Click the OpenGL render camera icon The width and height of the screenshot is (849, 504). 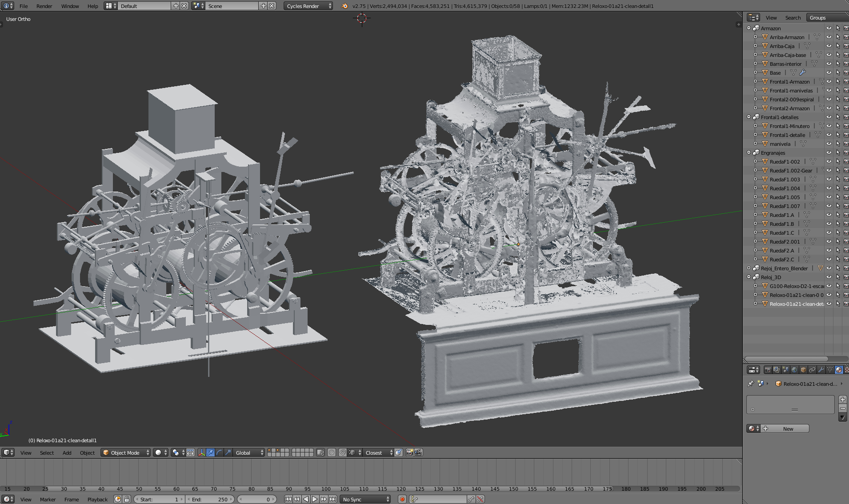pos(409,452)
